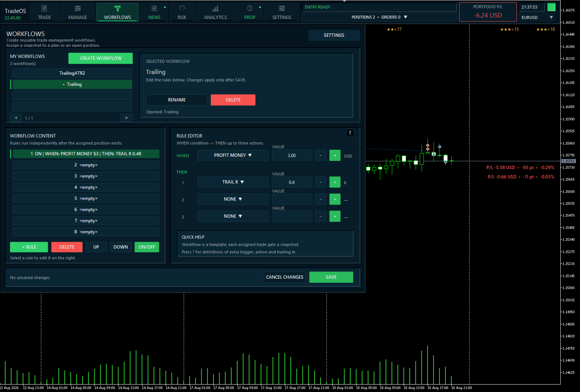Click the -0.66 USD position P/L label
This screenshot has width=580, height=392.
pyautogui.click(x=521, y=177)
